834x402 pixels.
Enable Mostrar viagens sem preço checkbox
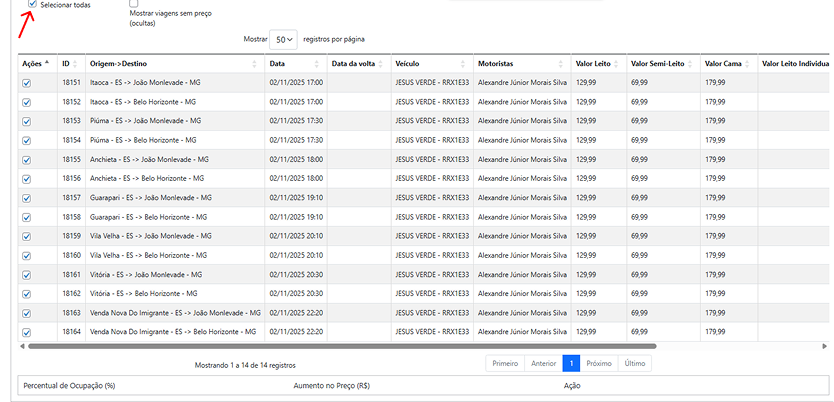134,5
